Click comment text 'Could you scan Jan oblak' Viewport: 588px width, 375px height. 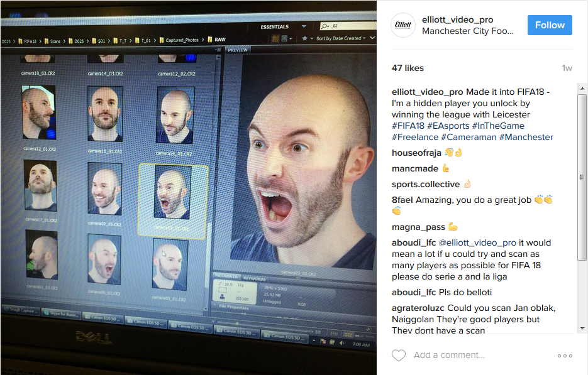pos(501,308)
